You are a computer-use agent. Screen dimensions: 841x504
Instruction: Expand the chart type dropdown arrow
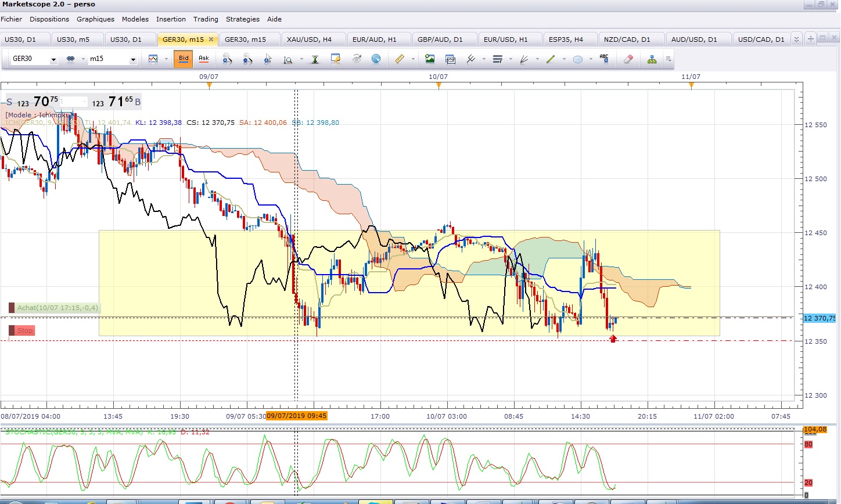[166, 59]
